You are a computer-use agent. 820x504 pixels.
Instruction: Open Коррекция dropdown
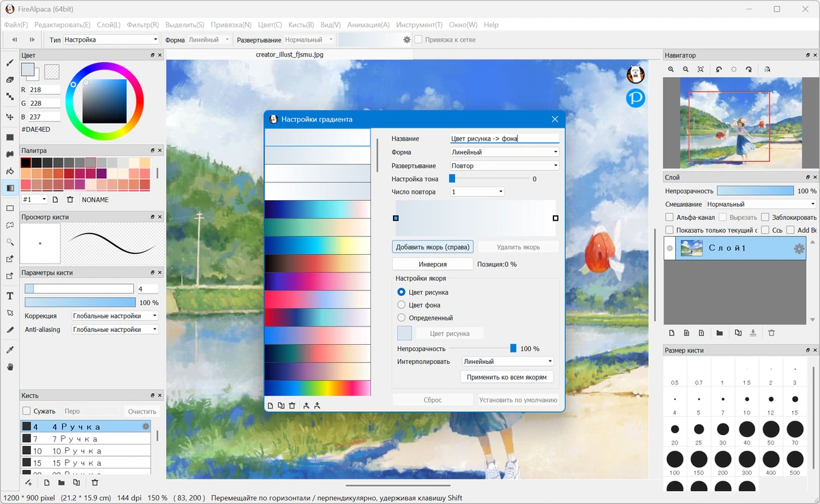pos(115,316)
